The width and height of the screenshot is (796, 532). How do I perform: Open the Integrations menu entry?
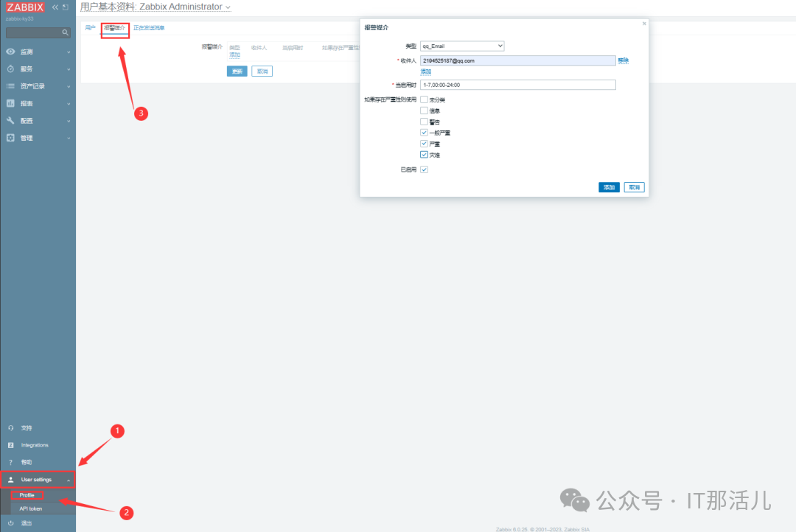coord(35,445)
